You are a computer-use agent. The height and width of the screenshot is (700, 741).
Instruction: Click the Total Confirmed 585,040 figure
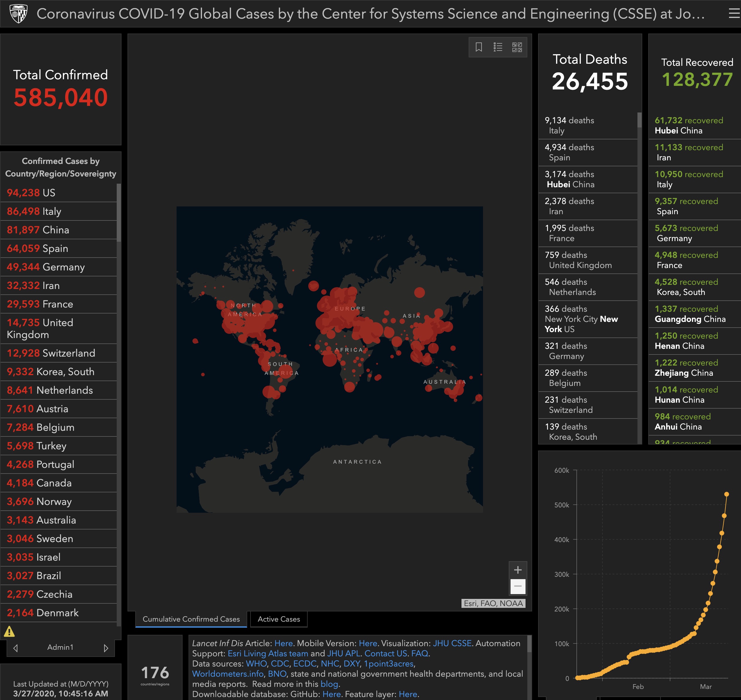click(60, 98)
